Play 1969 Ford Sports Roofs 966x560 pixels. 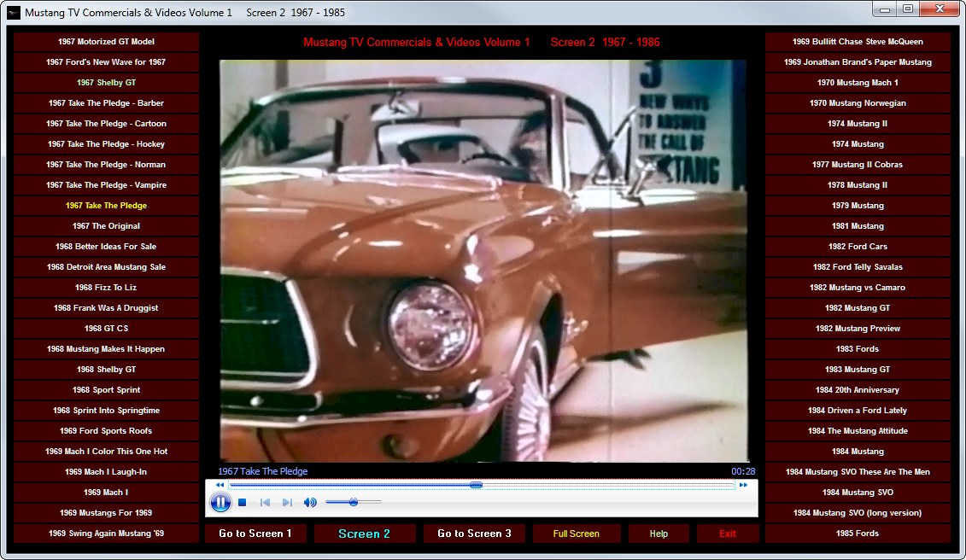106,430
